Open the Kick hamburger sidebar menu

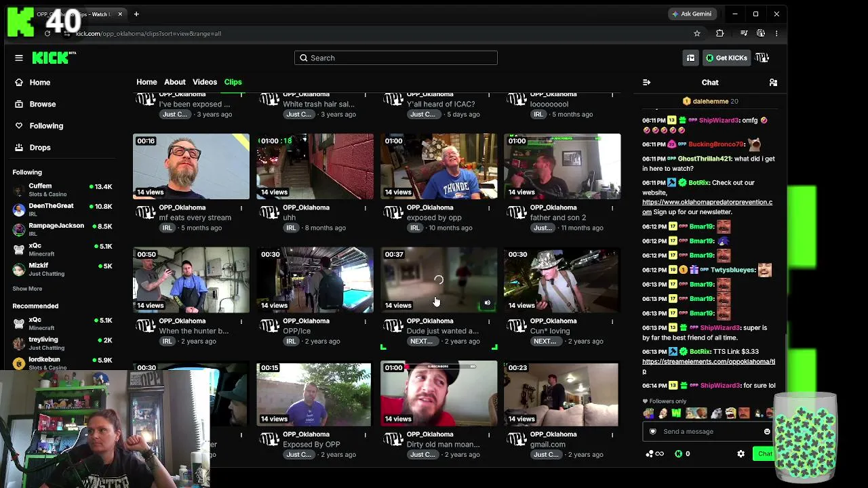pyautogui.click(x=19, y=58)
